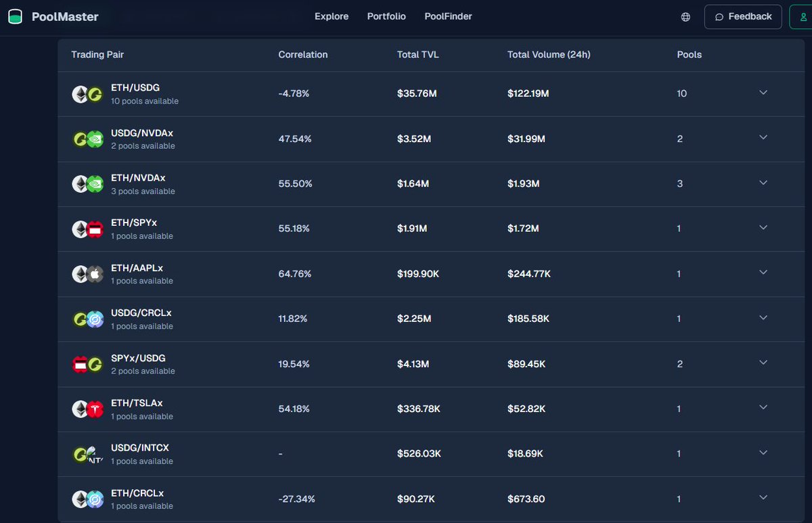Click the SPYx/USDG token pair icons
This screenshot has width=812, height=523.
(x=88, y=364)
